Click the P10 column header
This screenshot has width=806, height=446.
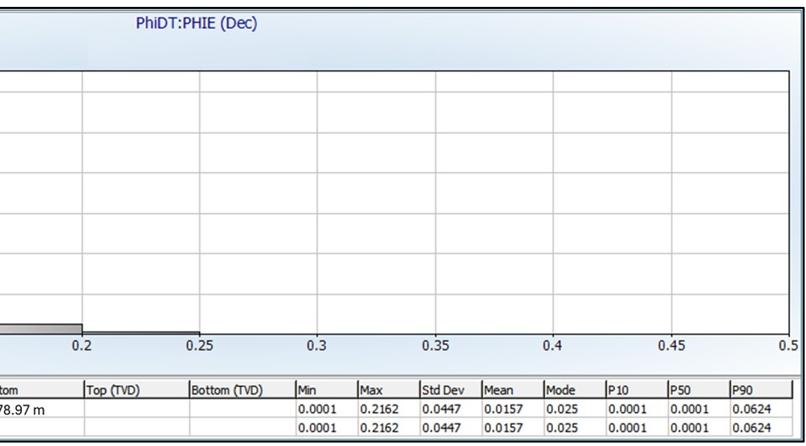coord(636,390)
